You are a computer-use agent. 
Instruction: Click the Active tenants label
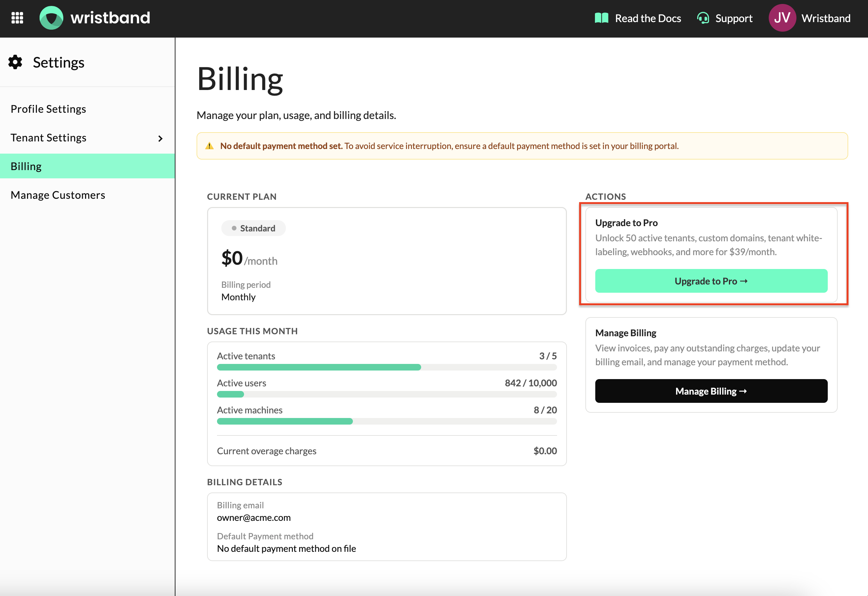pos(246,356)
